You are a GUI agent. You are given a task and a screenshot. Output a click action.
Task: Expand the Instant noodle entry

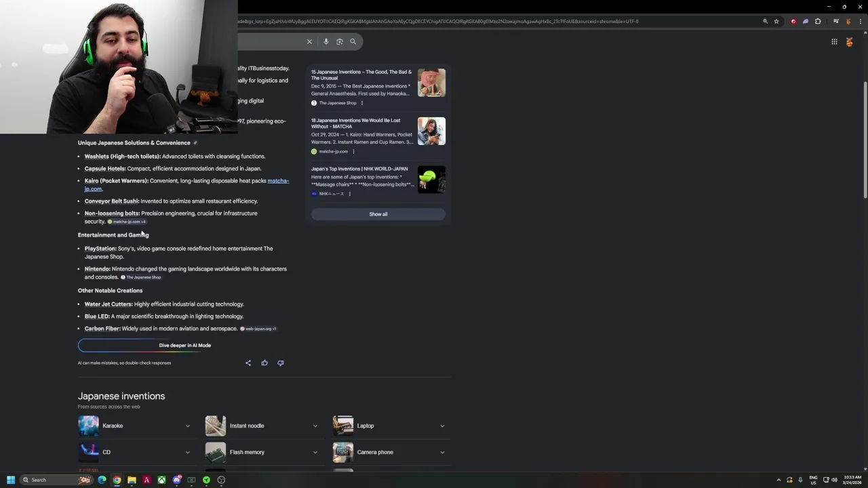315,426
